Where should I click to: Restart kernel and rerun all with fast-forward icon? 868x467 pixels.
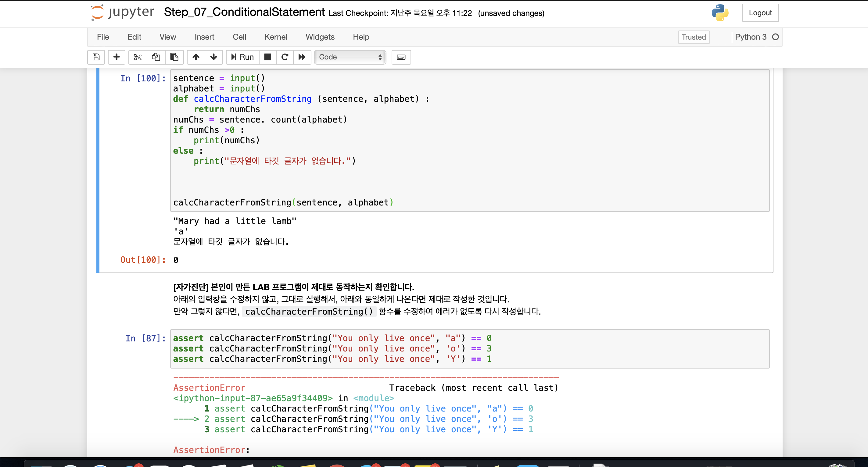302,57
